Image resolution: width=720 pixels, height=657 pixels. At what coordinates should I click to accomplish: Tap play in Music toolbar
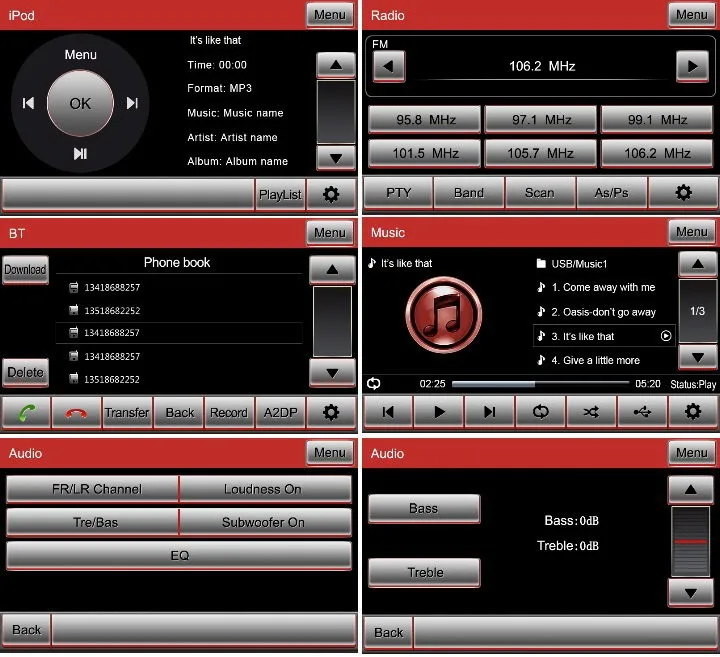coord(439,412)
